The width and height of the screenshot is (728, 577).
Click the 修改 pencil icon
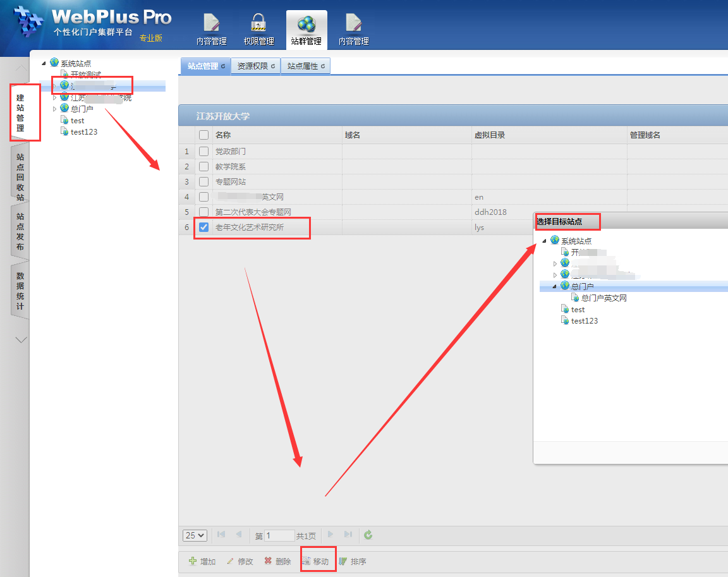point(231,561)
